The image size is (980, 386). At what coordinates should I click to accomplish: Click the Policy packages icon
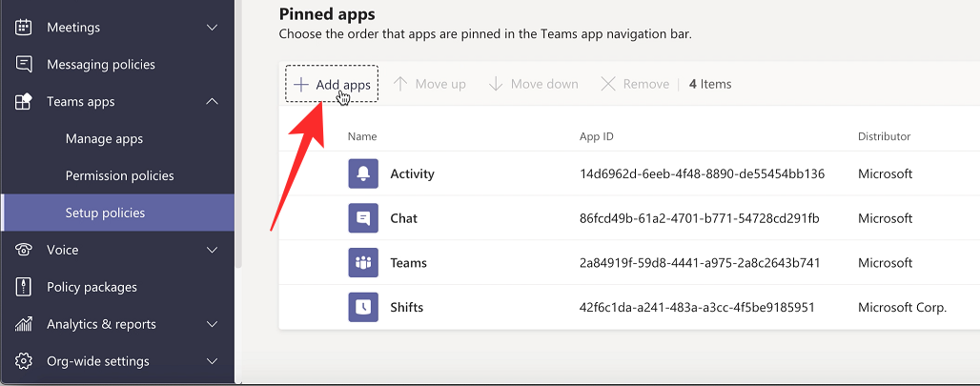[x=23, y=287]
